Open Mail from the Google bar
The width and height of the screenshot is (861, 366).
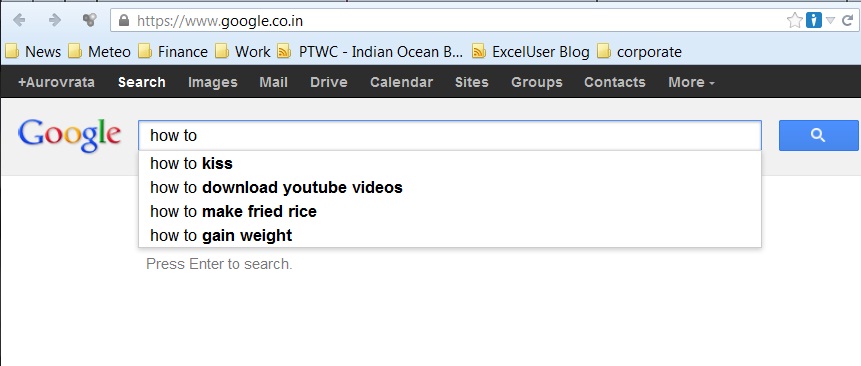click(273, 82)
